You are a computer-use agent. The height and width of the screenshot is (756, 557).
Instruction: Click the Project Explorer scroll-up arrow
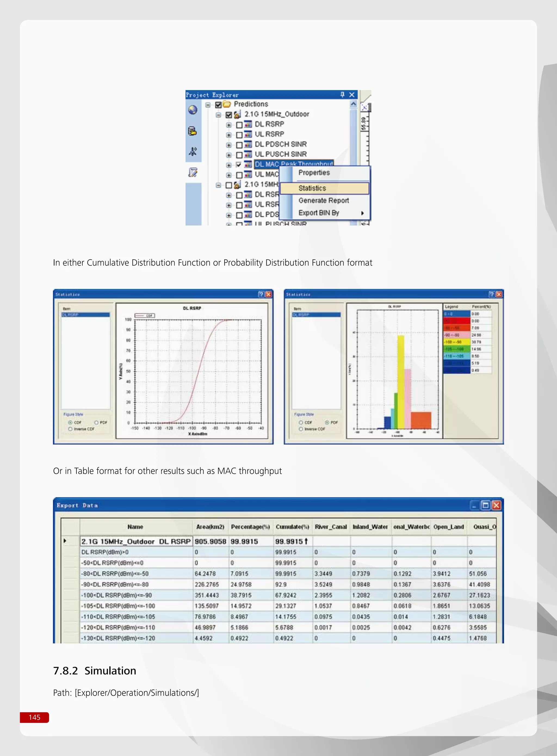353,104
